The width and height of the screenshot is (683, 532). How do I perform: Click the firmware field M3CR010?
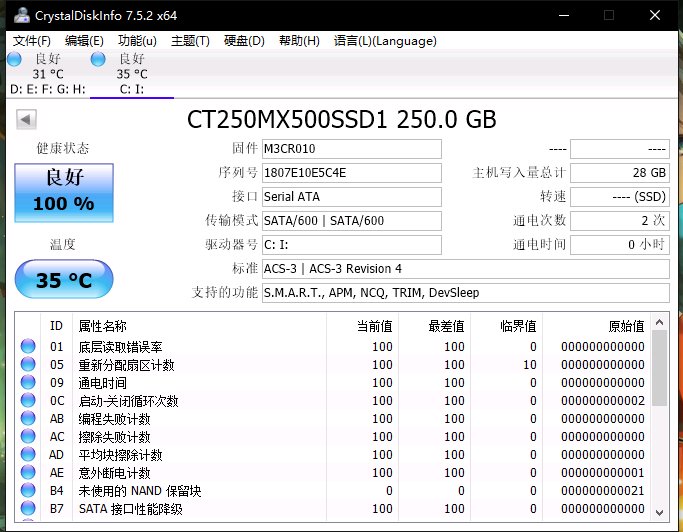352,149
